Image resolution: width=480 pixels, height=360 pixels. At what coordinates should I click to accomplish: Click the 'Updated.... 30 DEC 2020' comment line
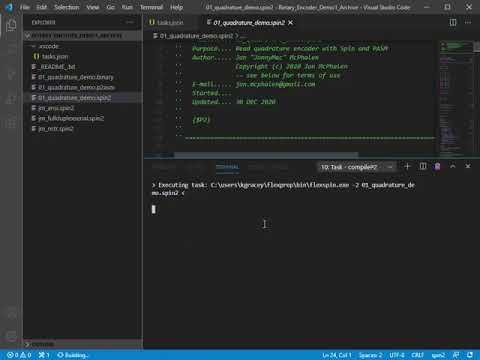tap(234, 102)
